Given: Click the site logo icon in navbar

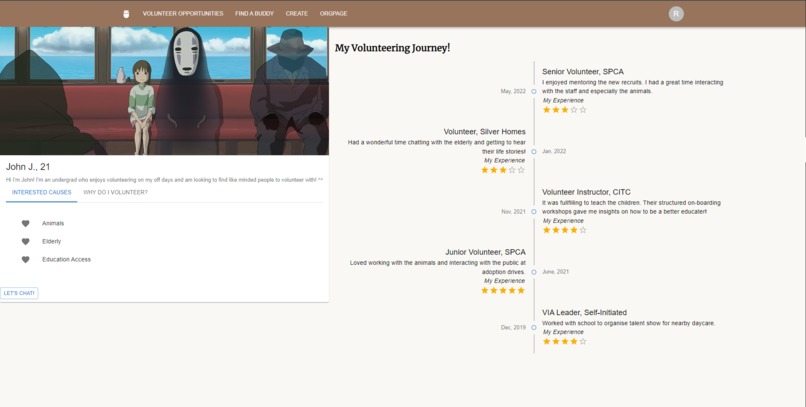Looking at the screenshot, I should (126, 14).
